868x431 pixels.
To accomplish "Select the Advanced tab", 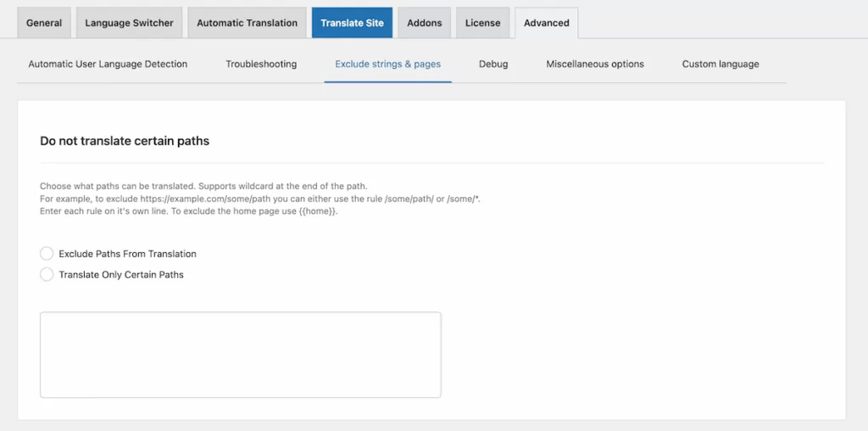I will [547, 23].
